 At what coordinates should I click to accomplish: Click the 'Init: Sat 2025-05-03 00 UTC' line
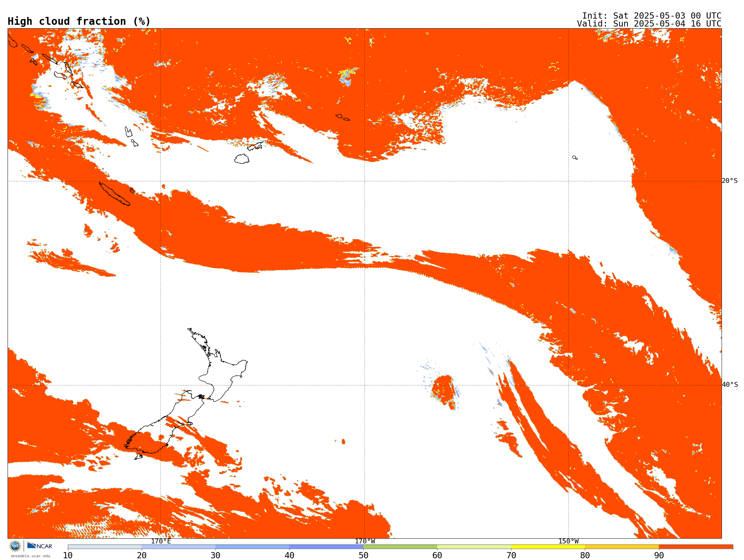pyautogui.click(x=652, y=16)
